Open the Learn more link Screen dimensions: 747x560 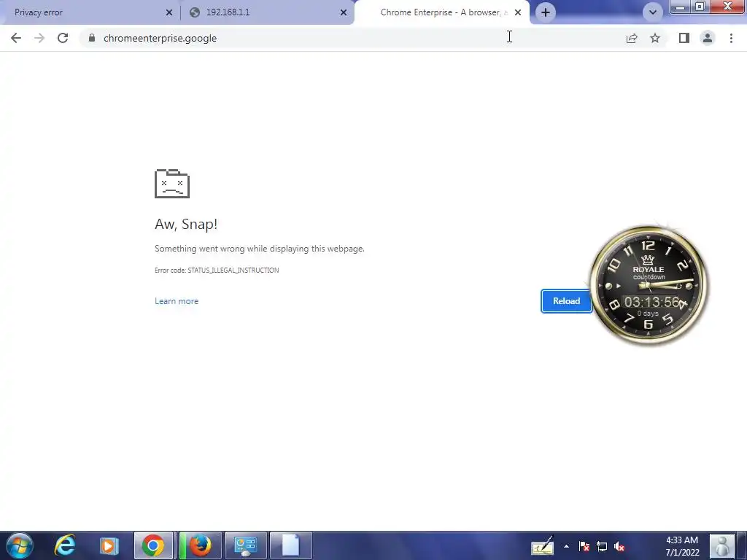177,301
